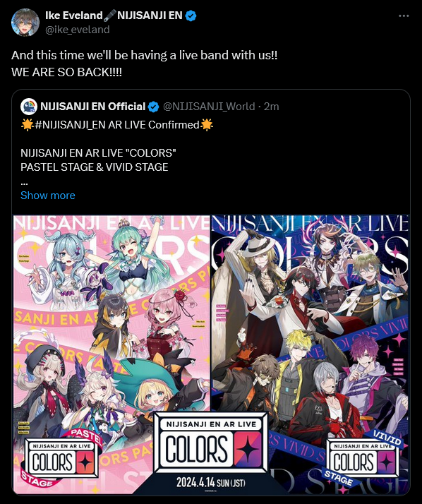Click the 2024.4.14 SUN date text
The width and height of the screenshot is (422, 504).
tap(211, 482)
